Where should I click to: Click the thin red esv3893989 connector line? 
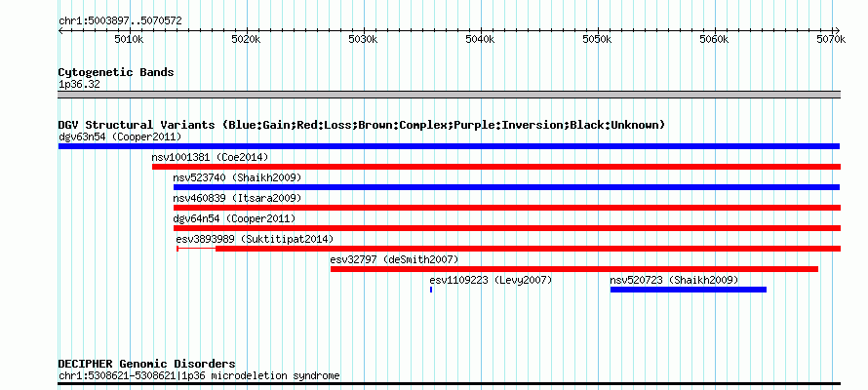(x=196, y=249)
